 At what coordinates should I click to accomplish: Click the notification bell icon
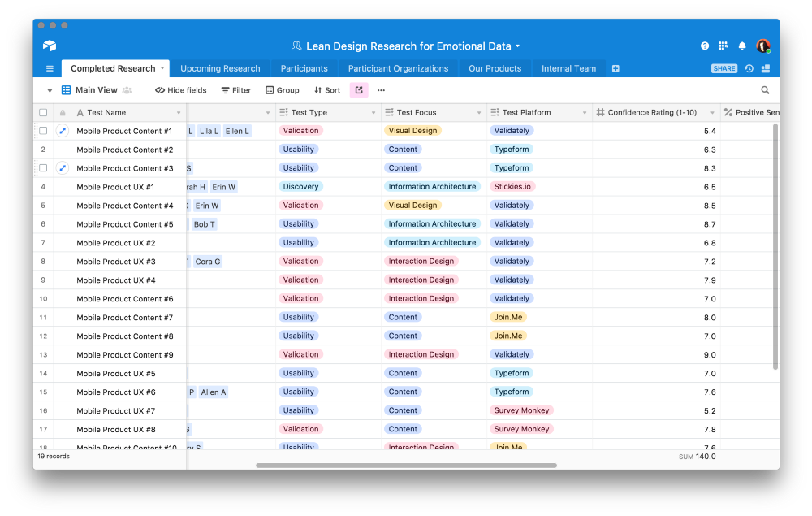(x=741, y=46)
